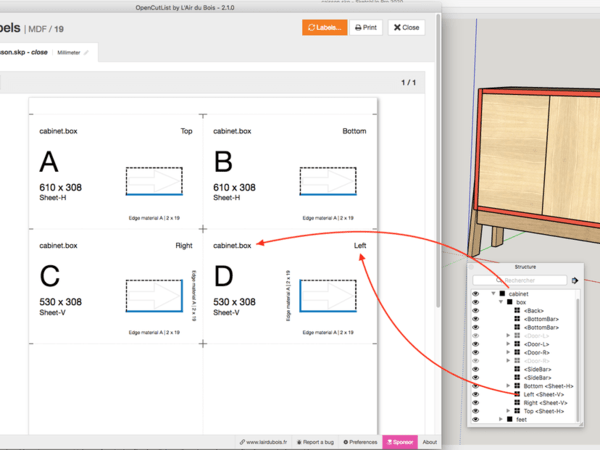
Task: Toggle visibility eye of cabinet group
Action: pos(476,293)
